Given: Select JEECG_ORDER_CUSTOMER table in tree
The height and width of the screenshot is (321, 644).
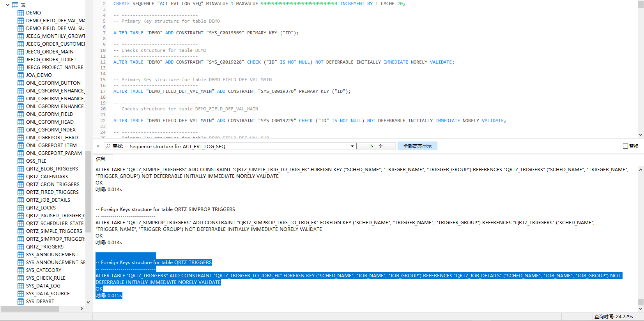Looking at the screenshot, I should pyautogui.click(x=56, y=44).
